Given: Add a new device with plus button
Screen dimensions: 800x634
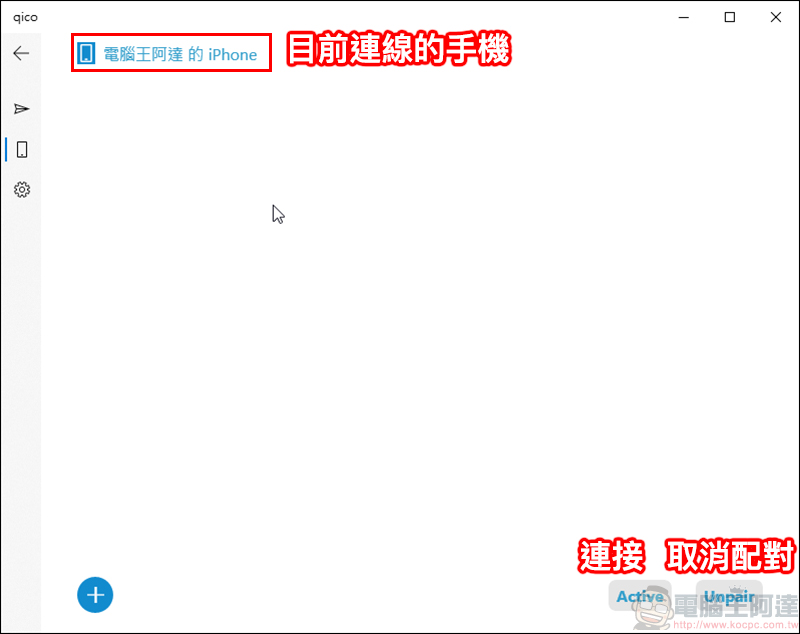Looking at the screenshot, I should tap(95, 595).
